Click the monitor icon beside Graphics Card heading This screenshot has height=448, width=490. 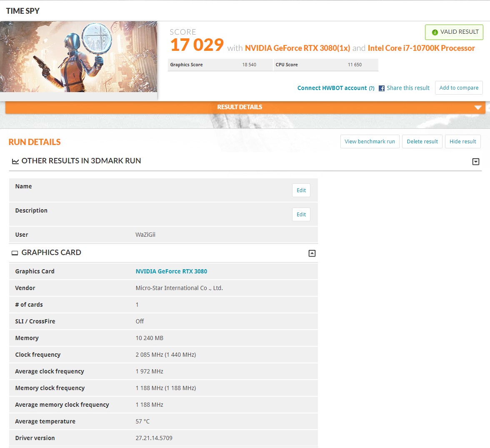coord(15,253)
